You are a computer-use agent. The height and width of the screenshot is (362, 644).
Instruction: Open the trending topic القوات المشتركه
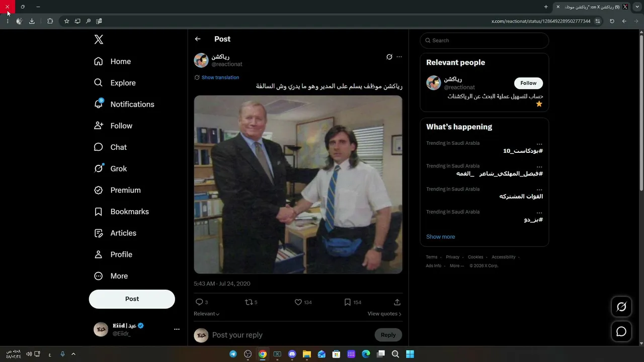pos(521,196)
